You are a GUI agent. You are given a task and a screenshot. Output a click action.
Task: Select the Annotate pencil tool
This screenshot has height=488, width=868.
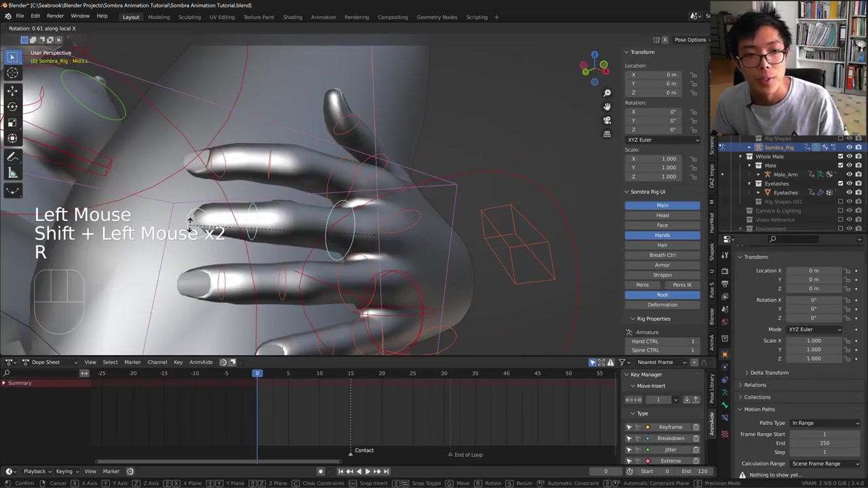click(12, 157)
